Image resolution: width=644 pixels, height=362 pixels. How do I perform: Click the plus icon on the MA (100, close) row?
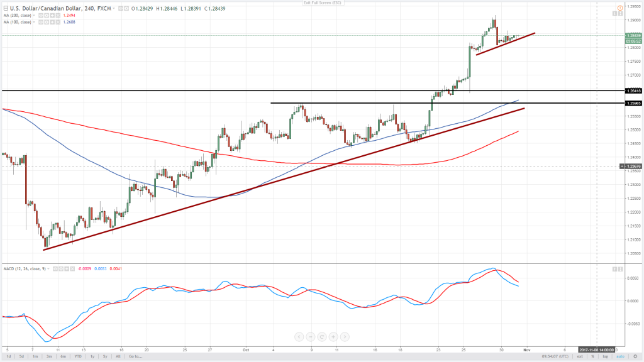pos(52,22)
